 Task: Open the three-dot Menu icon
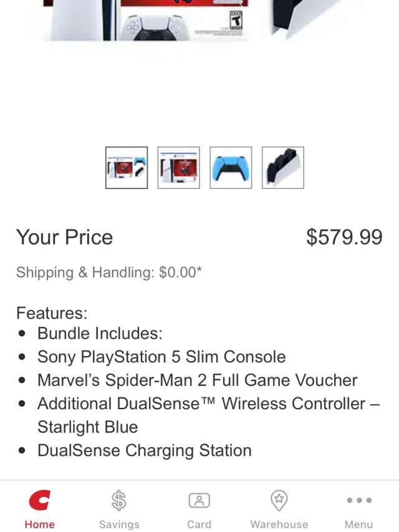coord(359,501)
